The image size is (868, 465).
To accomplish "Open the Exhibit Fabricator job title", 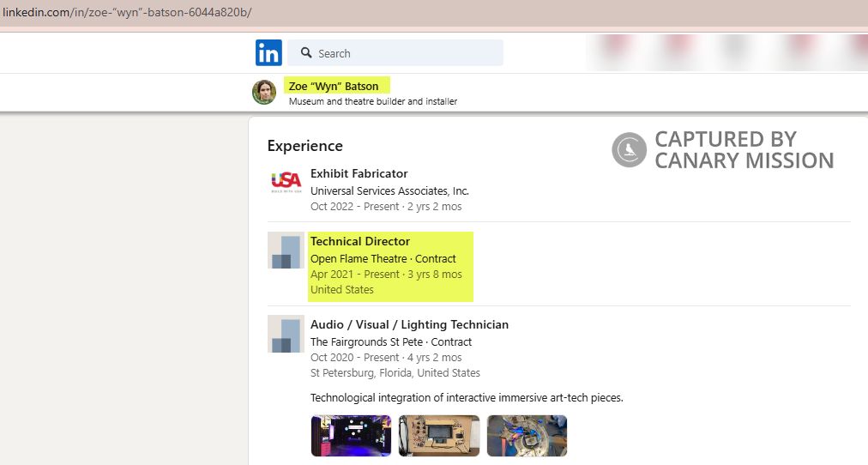I will 359,173.
